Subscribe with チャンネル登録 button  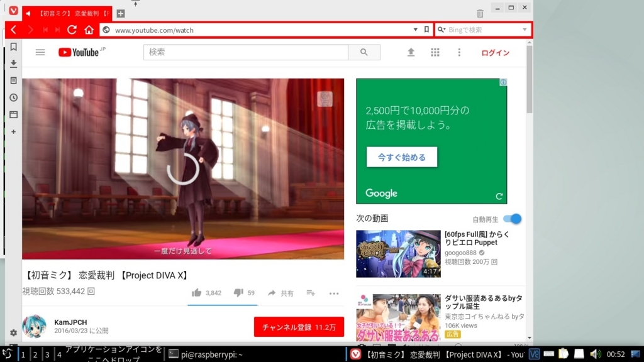tap(299, 327)
